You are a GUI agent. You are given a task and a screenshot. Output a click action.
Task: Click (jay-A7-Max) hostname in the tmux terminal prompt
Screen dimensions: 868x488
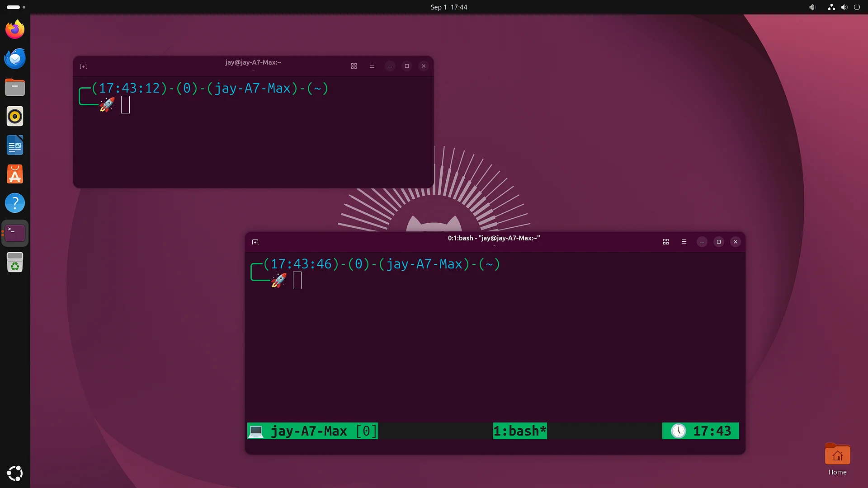pyautogui.click(x=424, y=264)
